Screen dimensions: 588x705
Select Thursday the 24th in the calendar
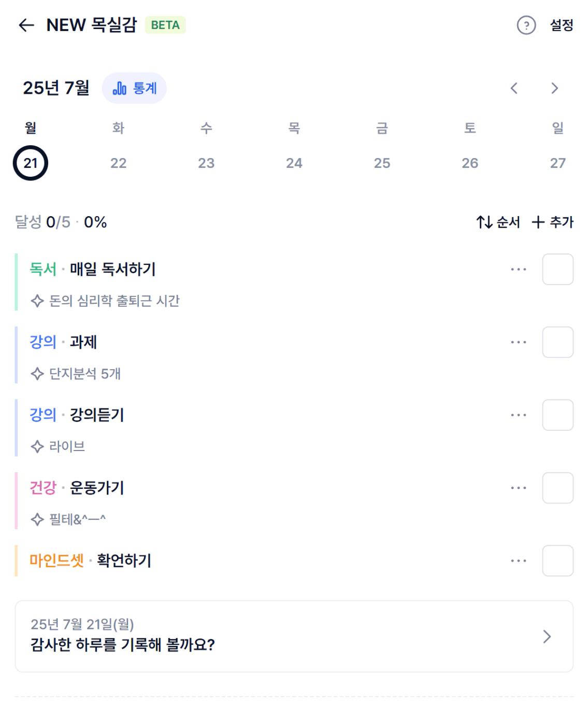pos(294,163)
